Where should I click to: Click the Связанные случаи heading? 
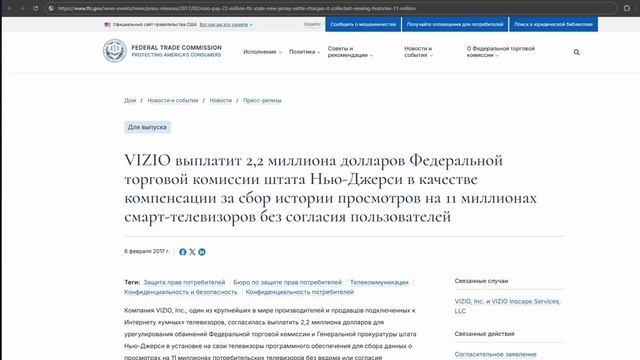coord(481,281)
